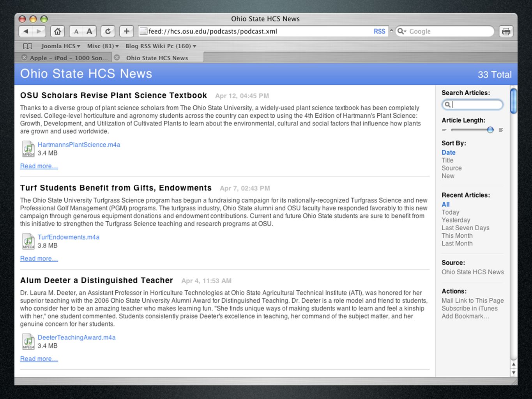Filter articles to Last Month

point(457,244)
